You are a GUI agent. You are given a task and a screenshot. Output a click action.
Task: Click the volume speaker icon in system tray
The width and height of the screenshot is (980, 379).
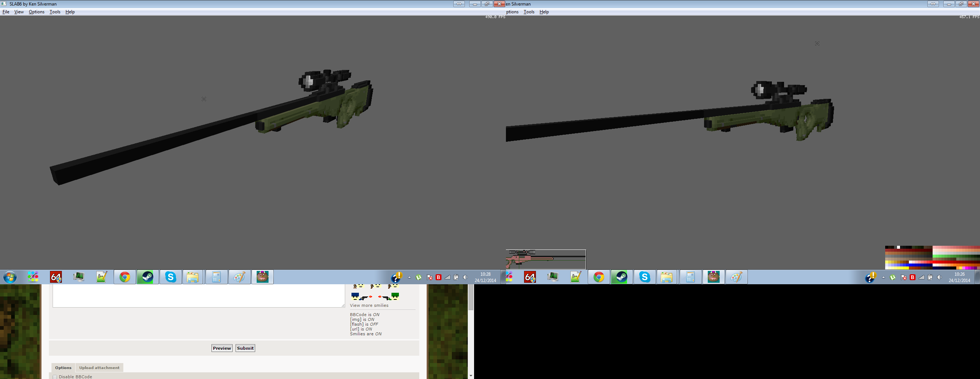[465, 277]
